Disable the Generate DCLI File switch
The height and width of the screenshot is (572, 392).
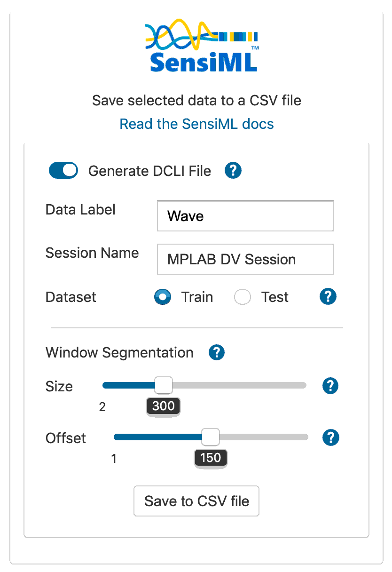pos(63,171)
